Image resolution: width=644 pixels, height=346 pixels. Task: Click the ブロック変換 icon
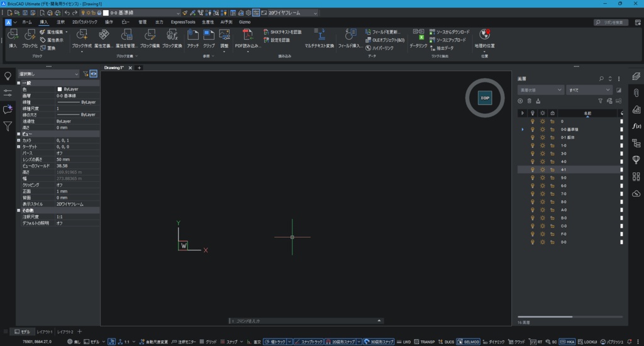172,35
